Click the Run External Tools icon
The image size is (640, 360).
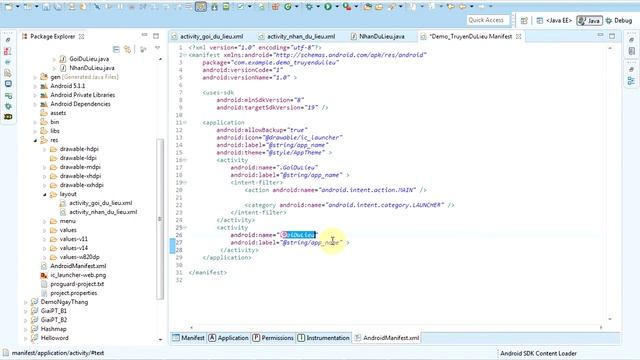tap(347, 7)
